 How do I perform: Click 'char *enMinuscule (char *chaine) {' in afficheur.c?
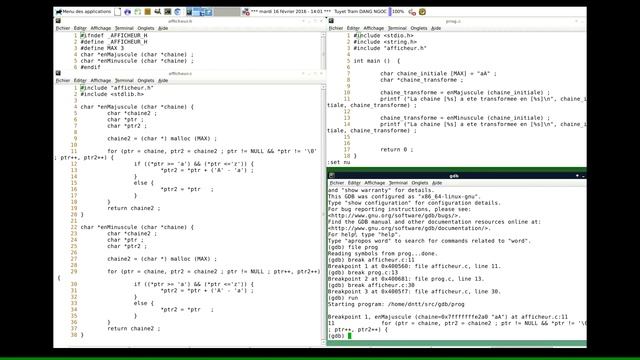pos(137,227)
